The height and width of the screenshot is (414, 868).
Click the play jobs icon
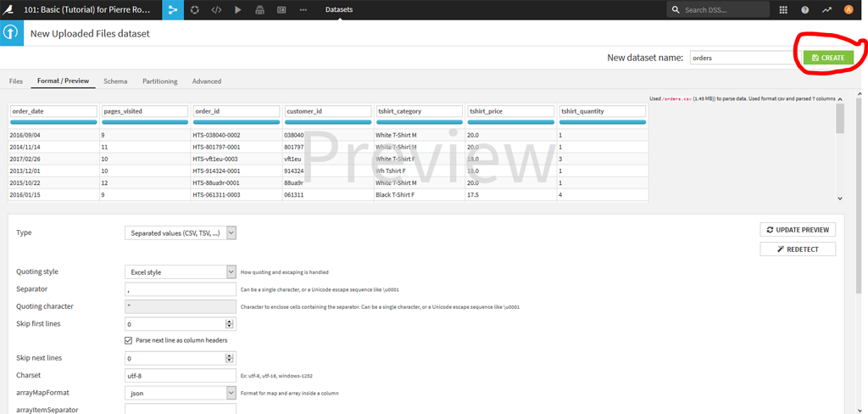(x=237, y=10)
